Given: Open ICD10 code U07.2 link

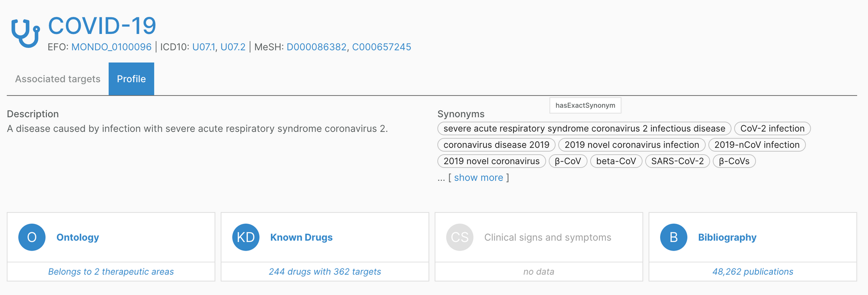Looking at the screenshot, I should click(233, 47).
